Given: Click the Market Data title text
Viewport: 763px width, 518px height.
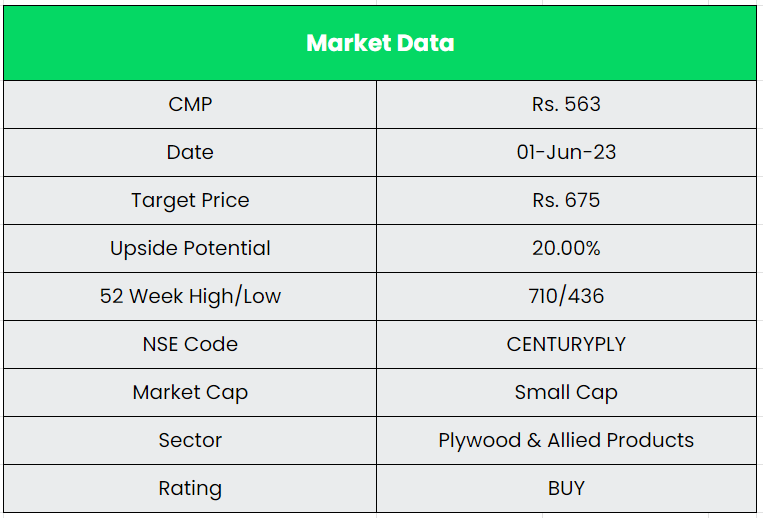Looking at the screenshot, I should 380,43.
